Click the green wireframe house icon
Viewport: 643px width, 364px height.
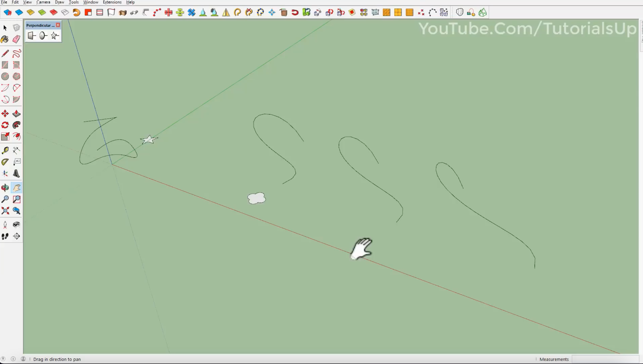483,12
